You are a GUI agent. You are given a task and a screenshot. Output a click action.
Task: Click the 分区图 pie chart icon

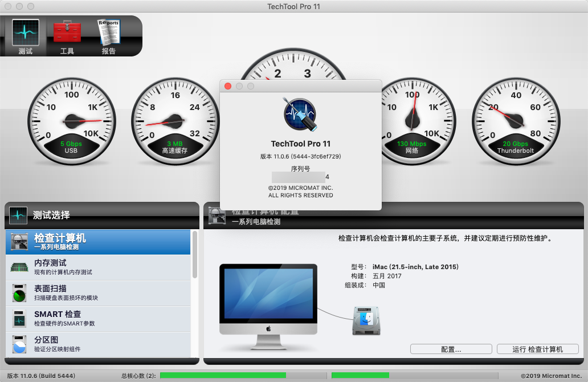[19, 344]
